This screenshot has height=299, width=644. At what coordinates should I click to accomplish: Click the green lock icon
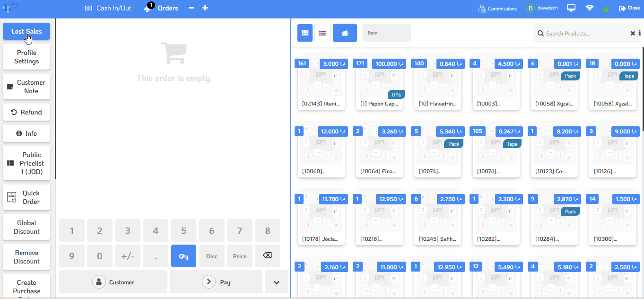click(606, 9)
